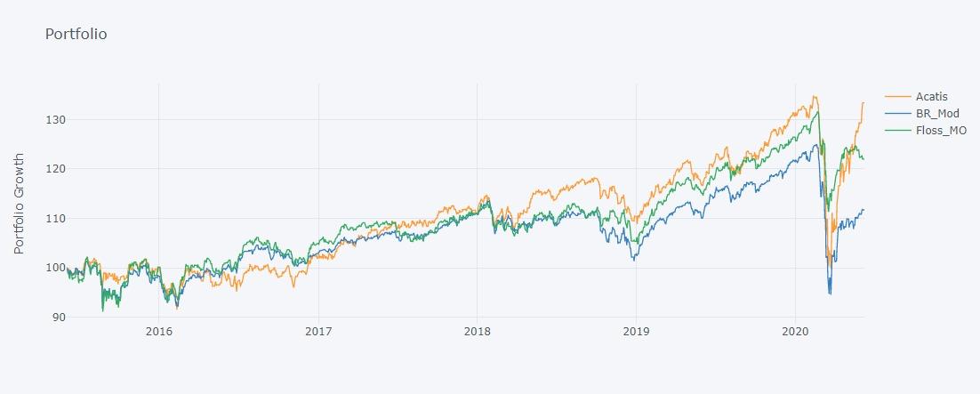Click the orange Acatis legend line swatch
The image size is (980, 394).
898,96
